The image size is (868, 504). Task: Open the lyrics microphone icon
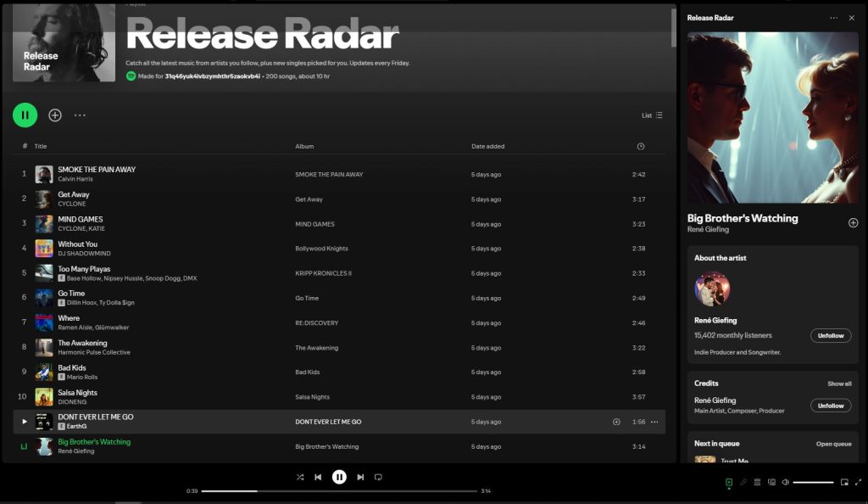[743, 483]
